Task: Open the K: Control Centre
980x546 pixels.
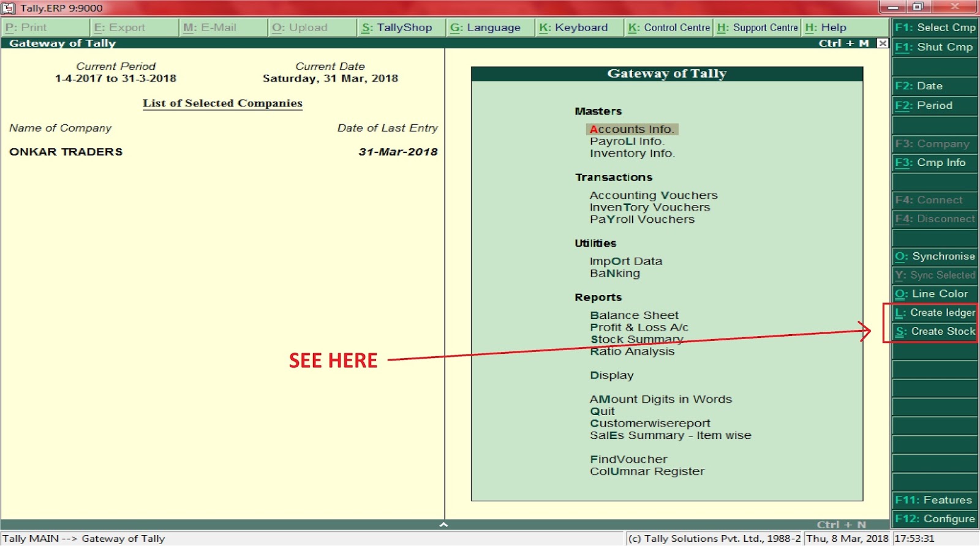Action: pyautogui.click(x=669, y=28)
